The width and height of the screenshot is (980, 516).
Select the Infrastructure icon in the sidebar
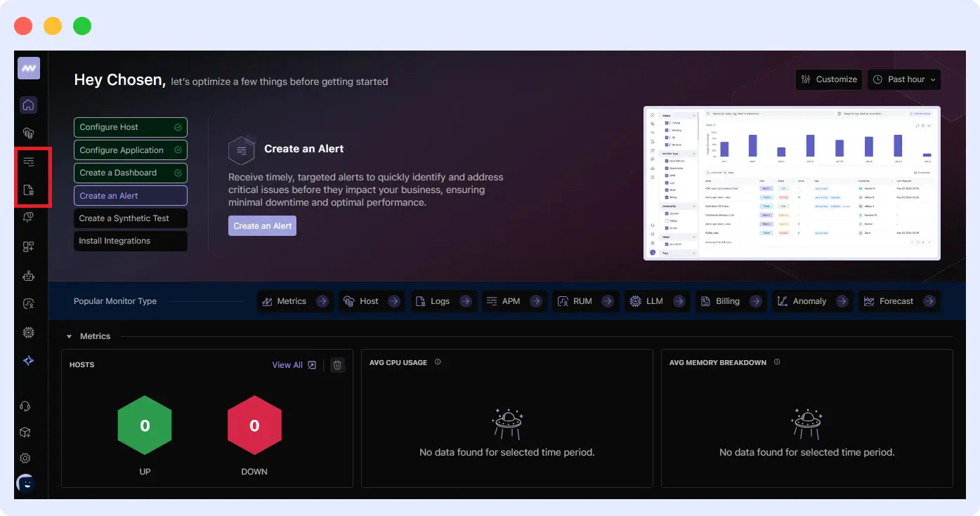[28, 133]
